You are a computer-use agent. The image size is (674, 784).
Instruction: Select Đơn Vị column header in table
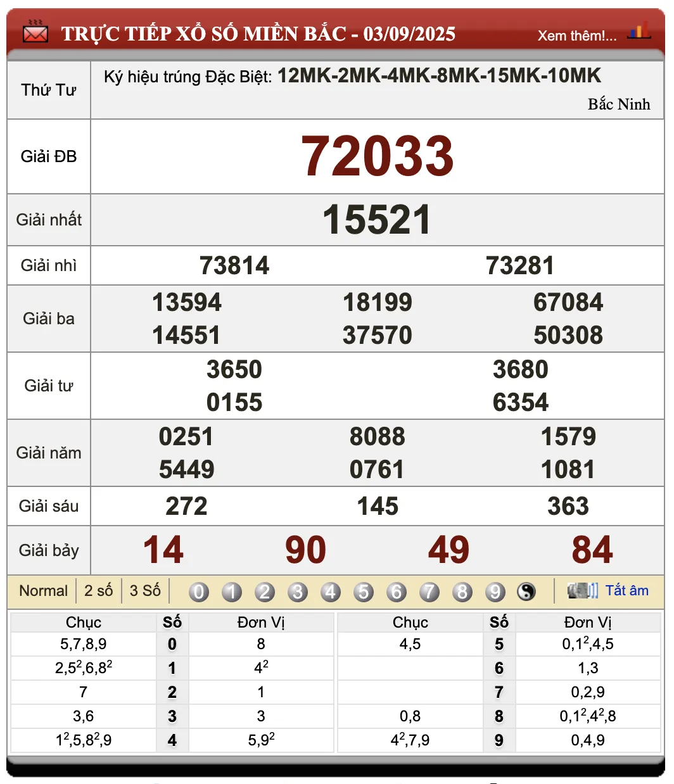(x=260, y=622)
